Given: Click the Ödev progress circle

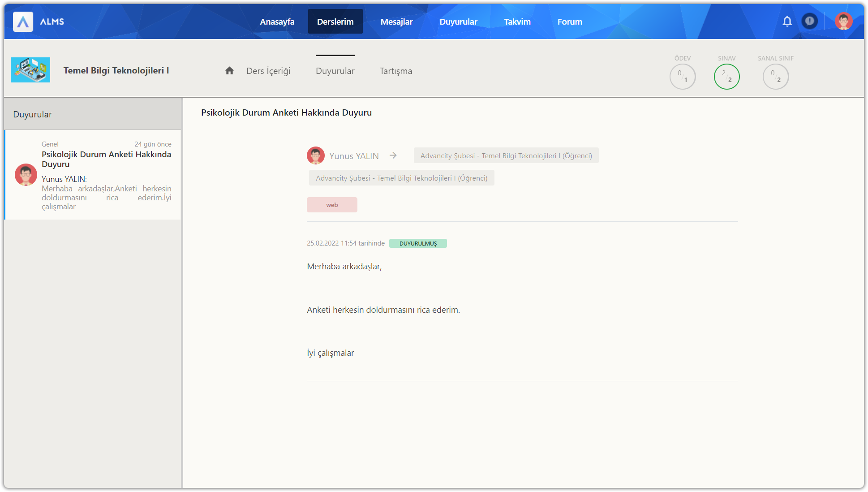Looking at the screenshot, I should 682,77.
